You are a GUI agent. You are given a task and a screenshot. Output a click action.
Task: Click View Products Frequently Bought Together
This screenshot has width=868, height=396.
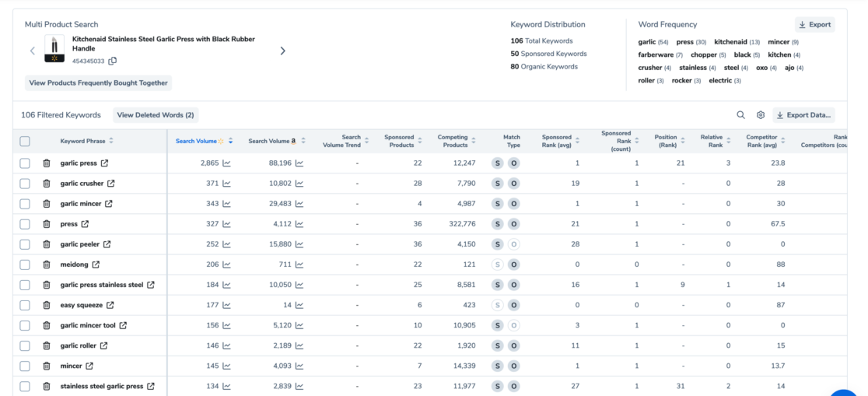tap(98, 82)
